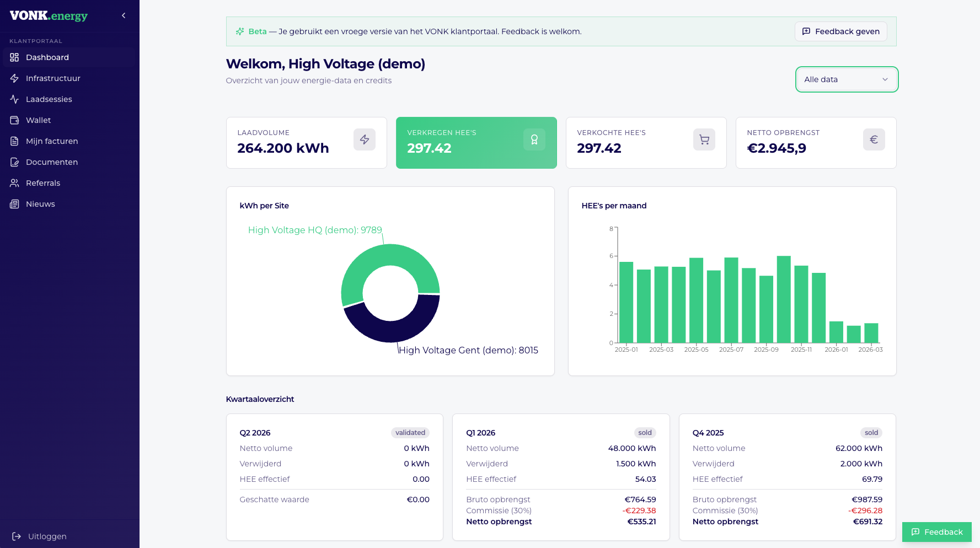The width and height of the screenshot is (980, 548).
Task: Click the sold badge on Q1 2026
Action: point(645,433)
